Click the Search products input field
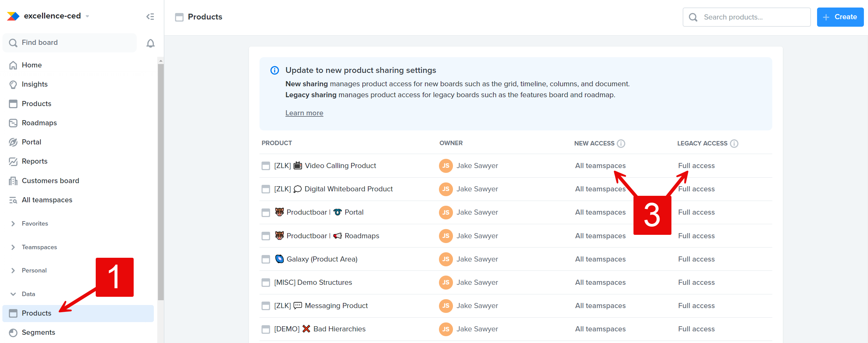This screenshot has height=343, width=868. 745,17
